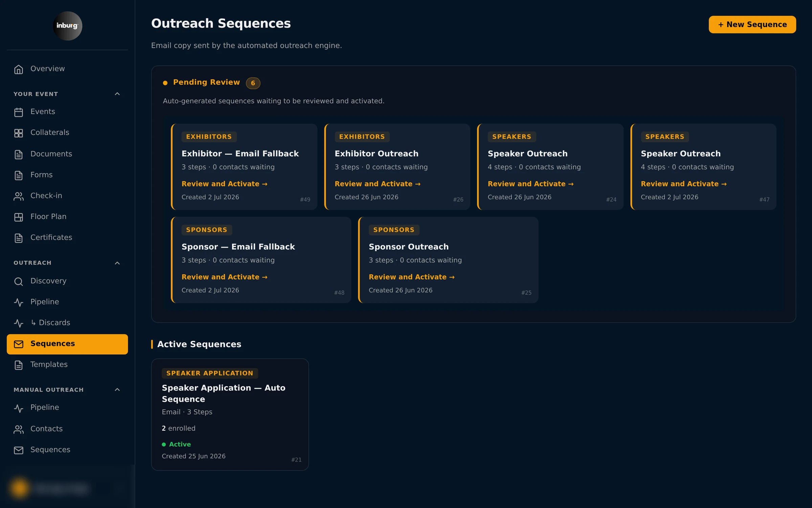Image resolution: width=812 pixels, height=508 pixels.
Task: Click the Documents file icon
Action: click(x=19, y=154)
